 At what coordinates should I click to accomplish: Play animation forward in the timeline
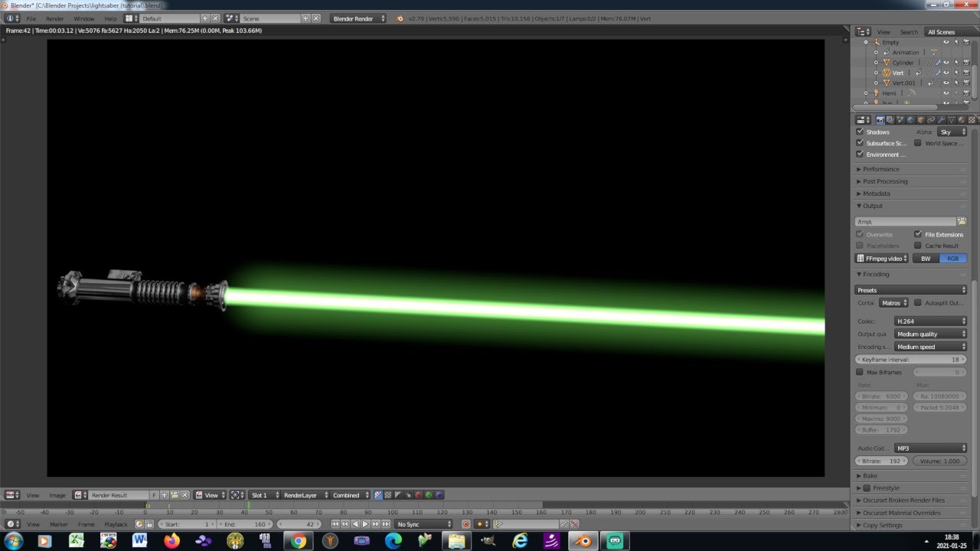[365, 524]
